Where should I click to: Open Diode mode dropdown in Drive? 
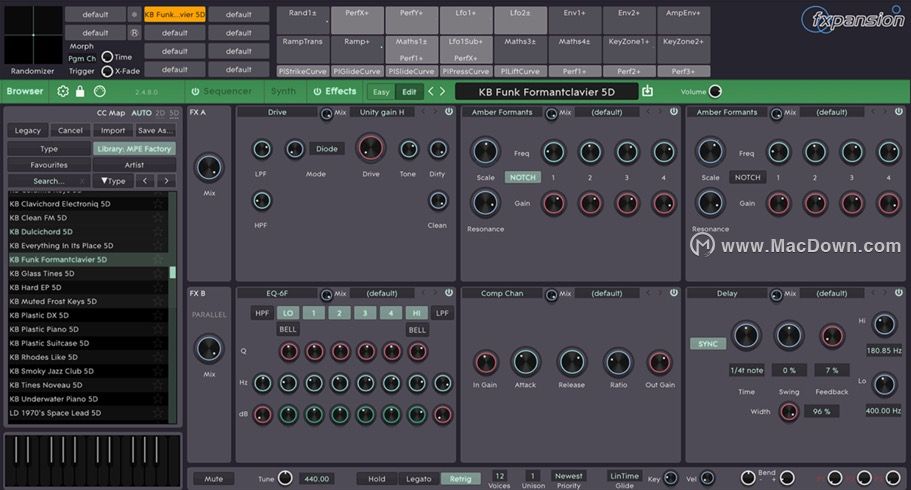327,149
